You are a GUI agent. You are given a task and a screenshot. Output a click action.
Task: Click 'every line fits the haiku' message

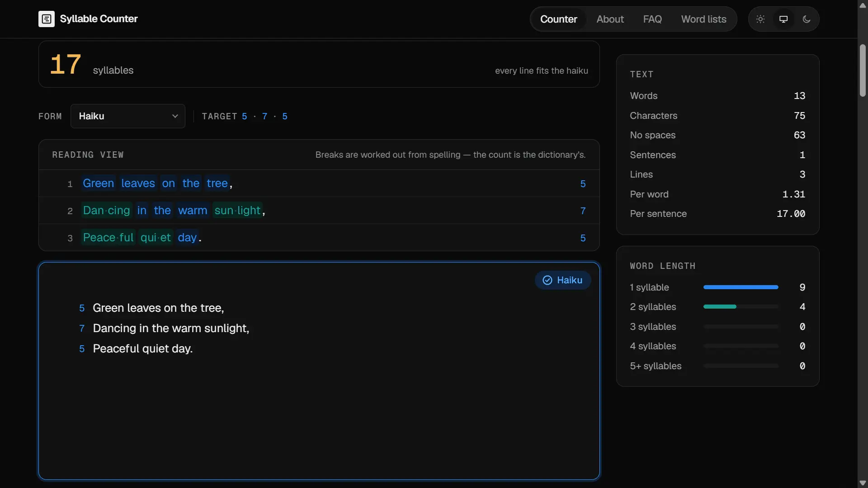tap(541, 71)
